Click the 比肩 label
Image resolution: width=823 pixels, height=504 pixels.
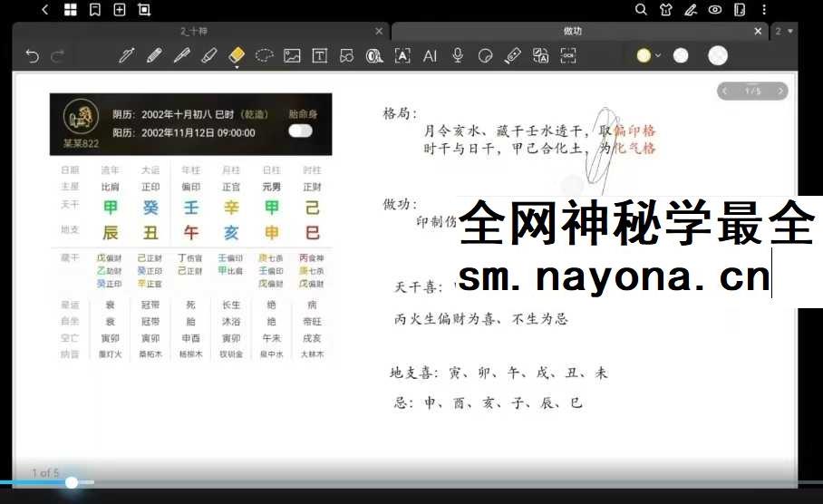coord(111,187)
